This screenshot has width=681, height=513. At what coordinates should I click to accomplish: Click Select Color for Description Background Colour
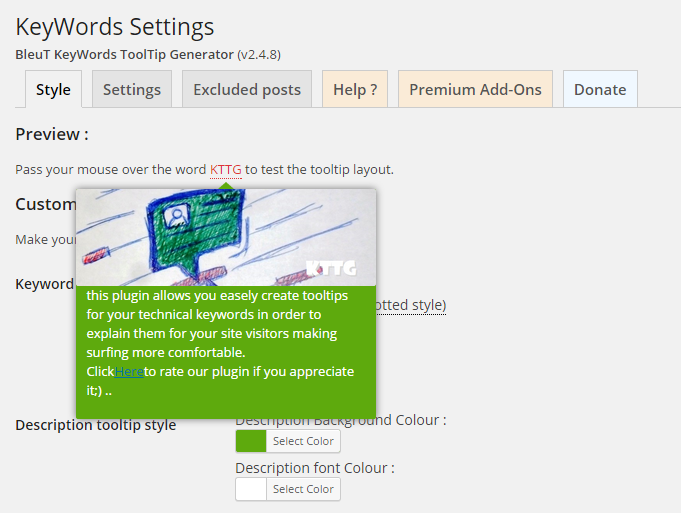(303, 441)
